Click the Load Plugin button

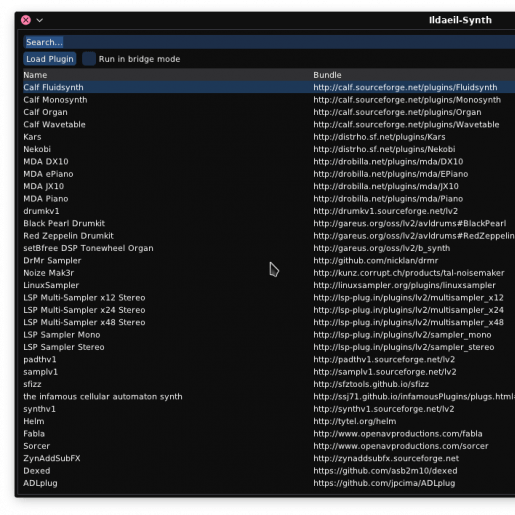click(x=50, y=59)
